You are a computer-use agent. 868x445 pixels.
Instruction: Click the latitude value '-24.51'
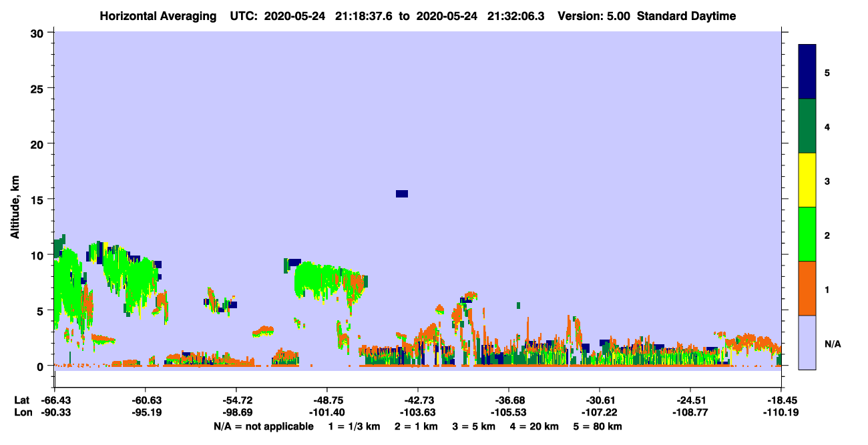click(690, 400)
